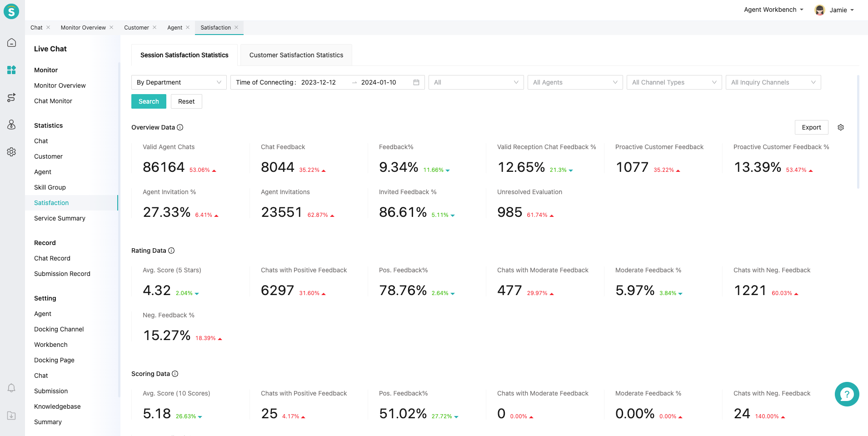Viewport: 868px width, 436px height.
Task: Switch to the Customer page tab
Action: coord(136,27)
